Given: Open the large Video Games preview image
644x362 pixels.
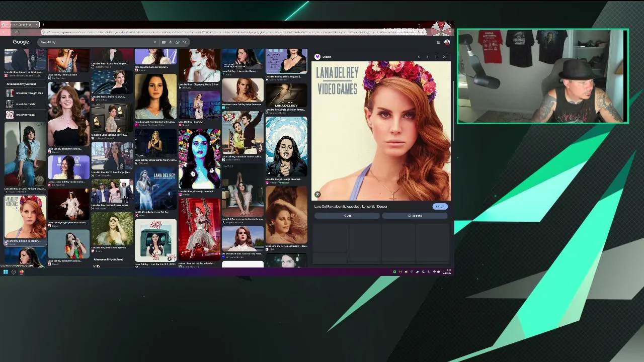Looking at the screenshot, I should coord(381,131).
